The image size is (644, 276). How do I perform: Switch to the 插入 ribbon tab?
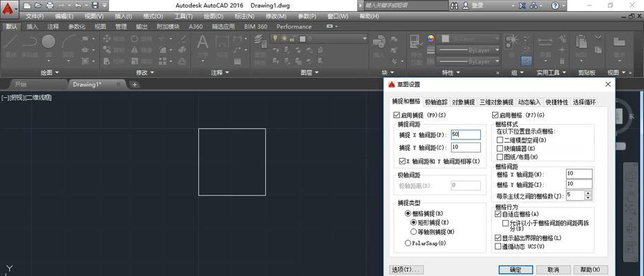tap(32, 27)
